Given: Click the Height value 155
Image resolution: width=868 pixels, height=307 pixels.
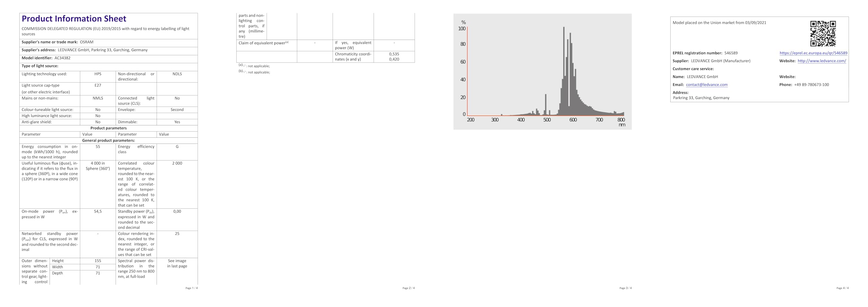Looking at the screenshot, I should tap(98, 261).
